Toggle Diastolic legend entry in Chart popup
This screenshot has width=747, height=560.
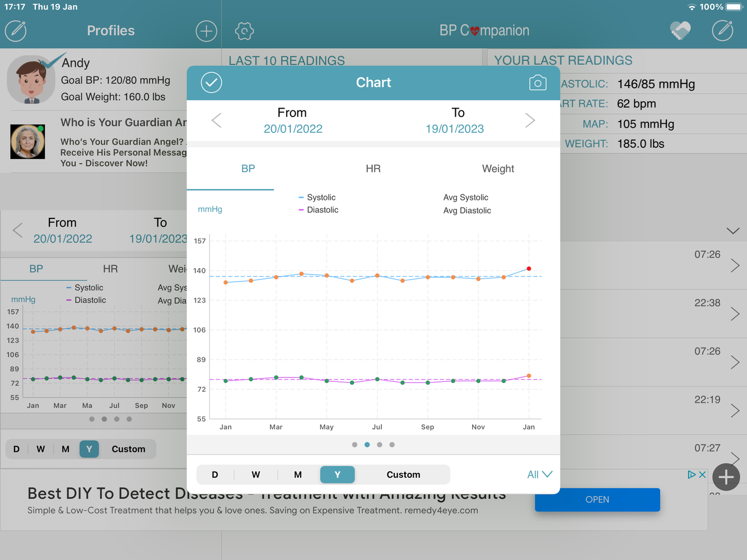318,210
